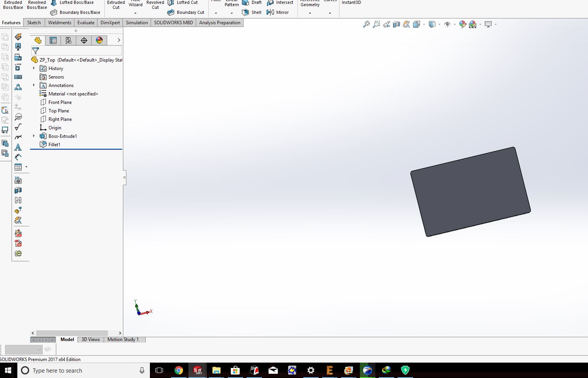Viewport: 588px width, 378px height.
Task: Click the Smart Dimension lightning icon
Action: pyautogui.click(x=18, y=37)
